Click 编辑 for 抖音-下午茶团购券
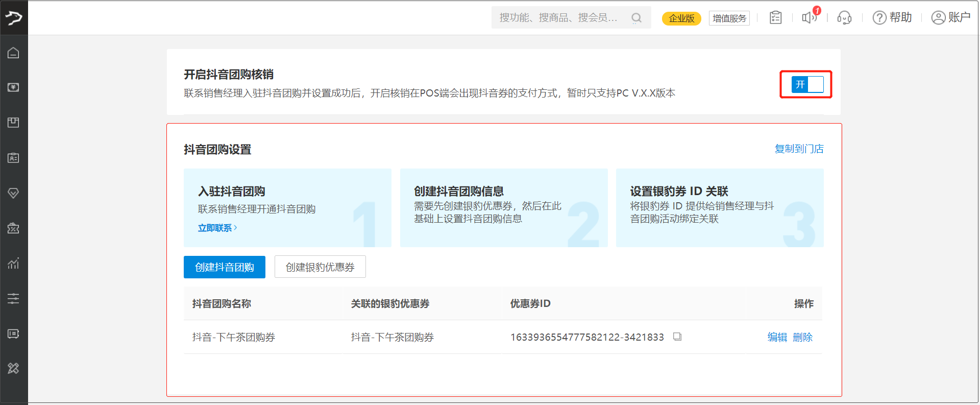The image size is (980, 405). 777,337
